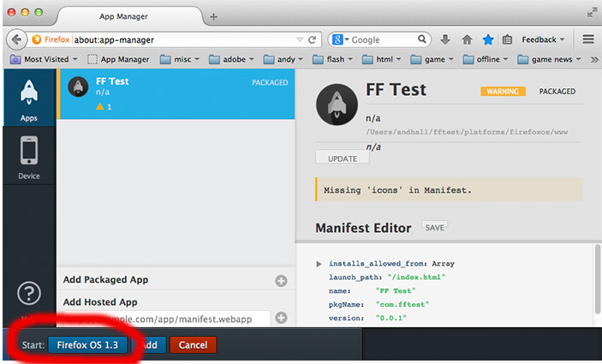Open the Device panel in the sidebar

(x=29, y=156)
